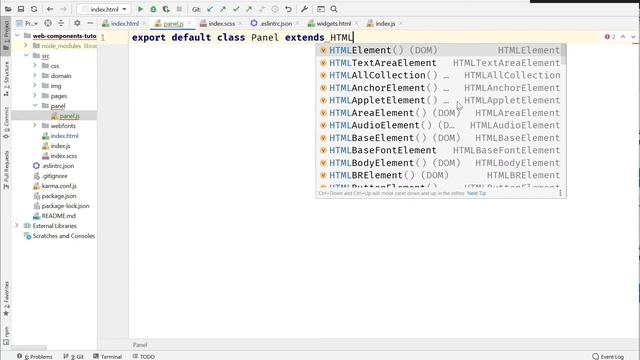Expand the css folder
This screenshot has height=360, width=640.
pos(35,66)
